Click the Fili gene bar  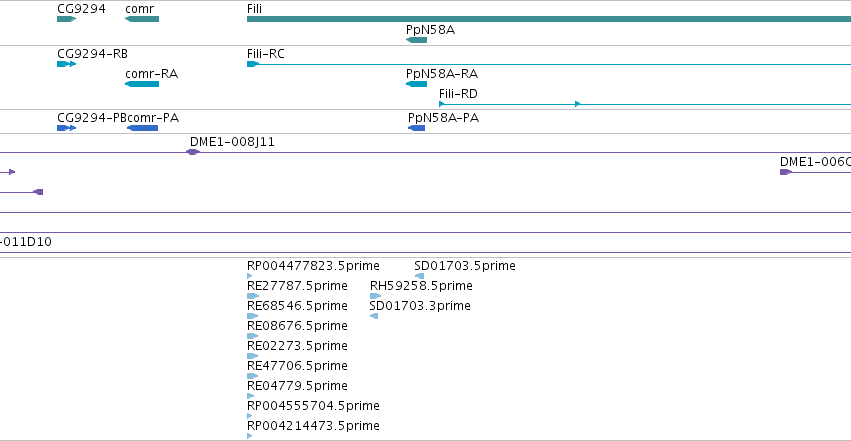549,19
